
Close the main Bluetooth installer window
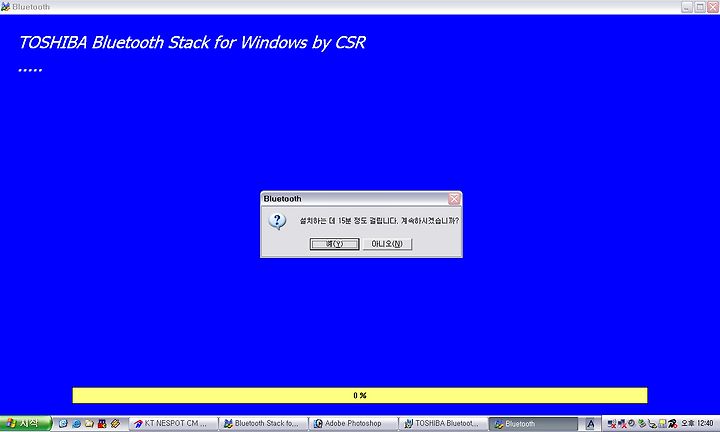[713, 7]
